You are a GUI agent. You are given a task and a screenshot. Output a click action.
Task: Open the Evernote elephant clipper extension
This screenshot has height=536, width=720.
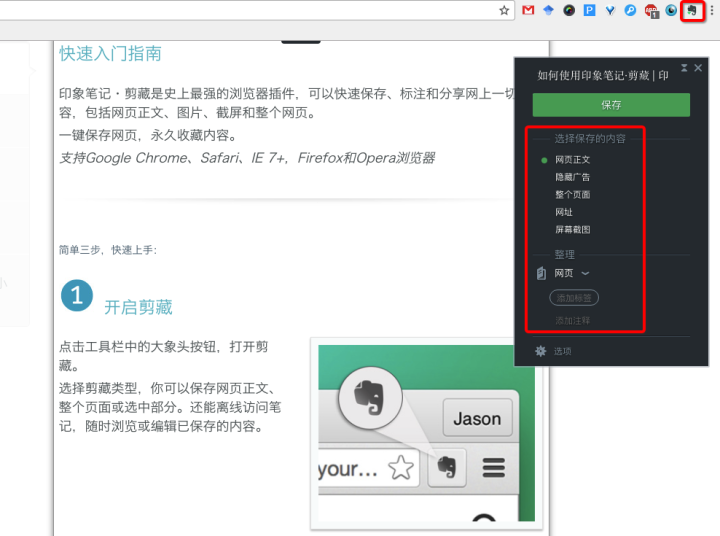(692, 10)
